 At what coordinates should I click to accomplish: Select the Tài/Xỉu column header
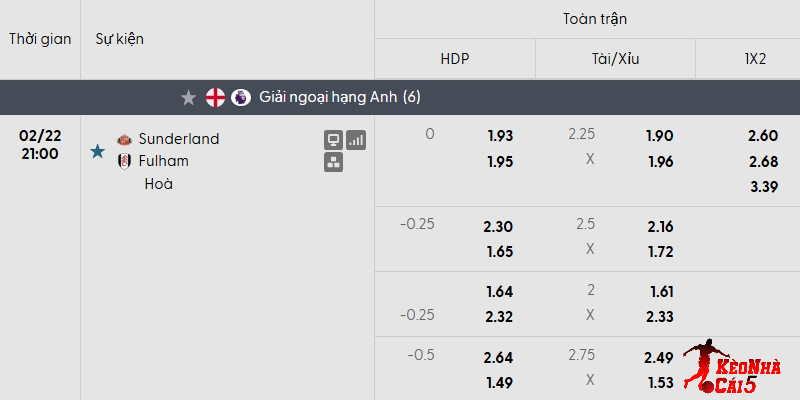[x=615, y=59]
